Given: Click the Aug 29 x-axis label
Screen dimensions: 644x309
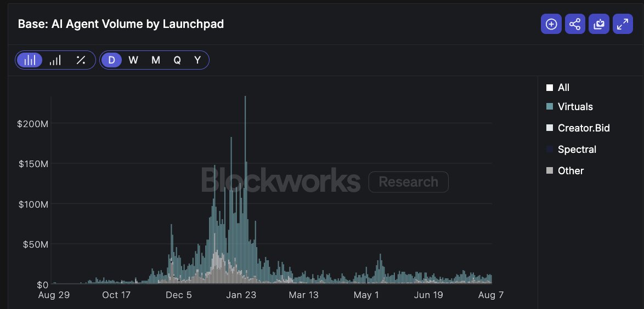Looking at the screenshot, I should (54, 295).
